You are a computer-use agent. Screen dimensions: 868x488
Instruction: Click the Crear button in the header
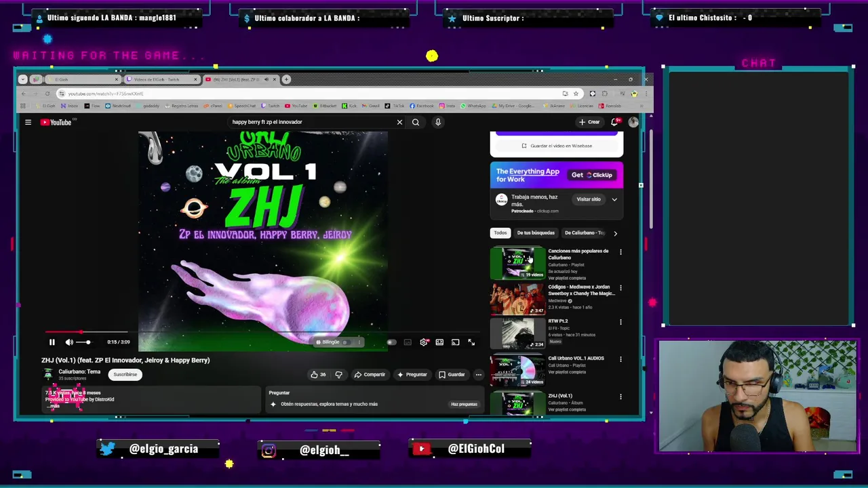click(589, 122)
